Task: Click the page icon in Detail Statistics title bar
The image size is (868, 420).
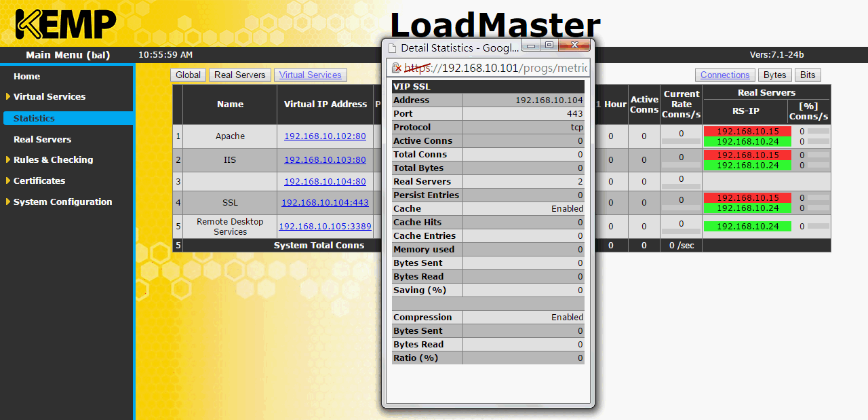Action: [392, 48]
